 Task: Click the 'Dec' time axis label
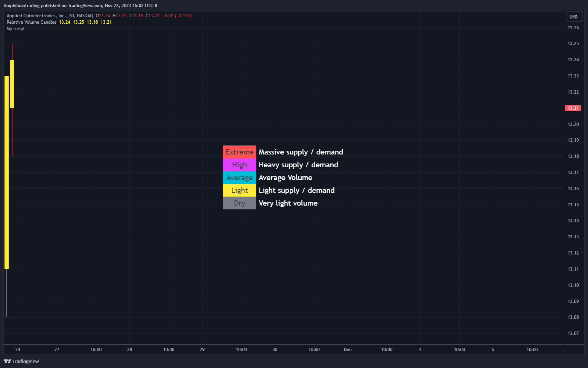tap(348, 350)
